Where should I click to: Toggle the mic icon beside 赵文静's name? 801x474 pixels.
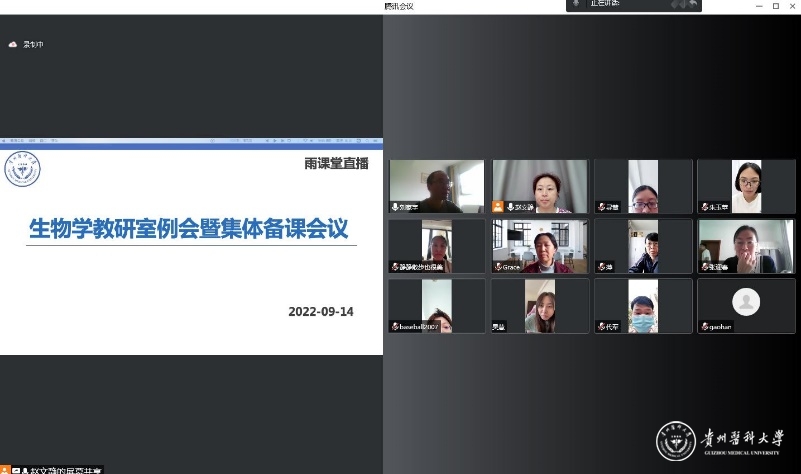point(511,207)
